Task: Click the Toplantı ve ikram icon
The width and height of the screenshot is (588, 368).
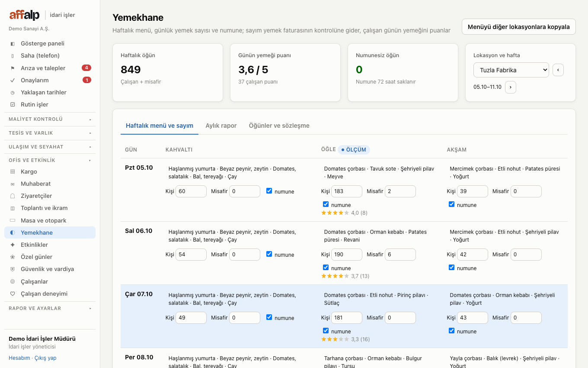Action: click(13, 208)
